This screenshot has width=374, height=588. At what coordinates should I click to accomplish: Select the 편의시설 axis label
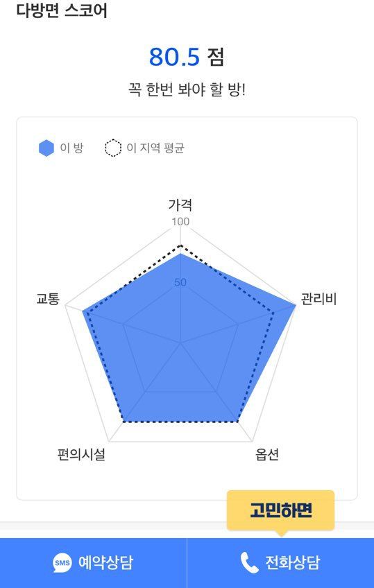click(81, 454)
